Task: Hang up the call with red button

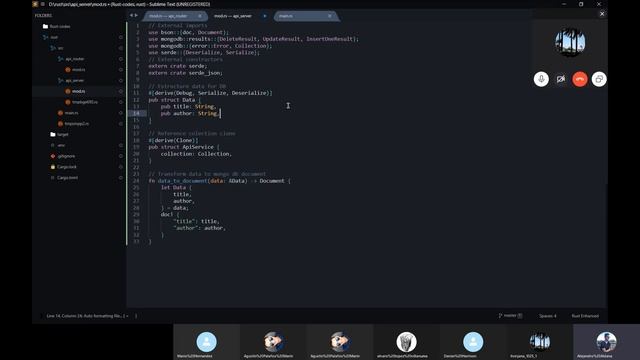Action: point(580,79)
